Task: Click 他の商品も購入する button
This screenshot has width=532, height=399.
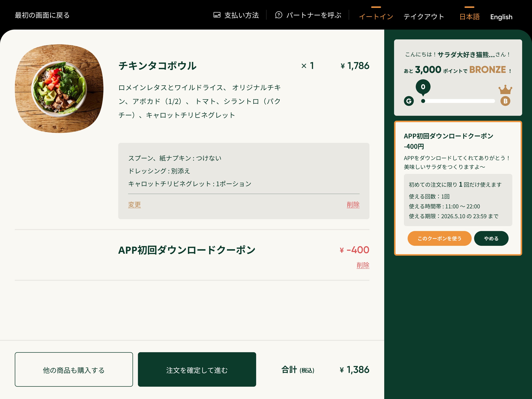Action: click(x=74, y=369)
